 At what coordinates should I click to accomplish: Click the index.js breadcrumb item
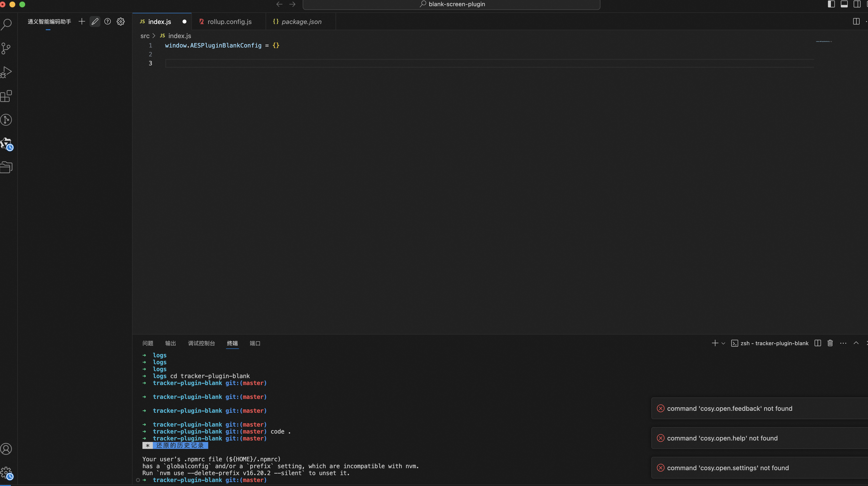175,36
